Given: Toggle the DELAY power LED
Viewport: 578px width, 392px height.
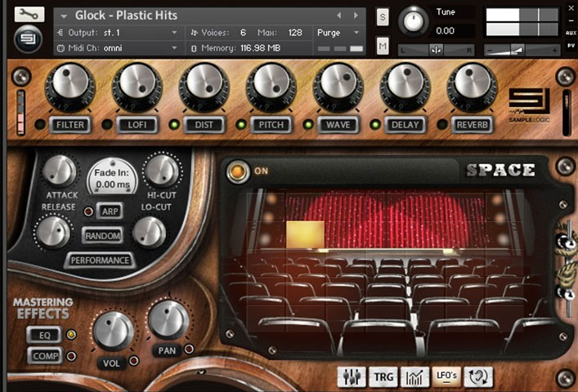Looking at the screenshot, I should (x=375, y=125).
